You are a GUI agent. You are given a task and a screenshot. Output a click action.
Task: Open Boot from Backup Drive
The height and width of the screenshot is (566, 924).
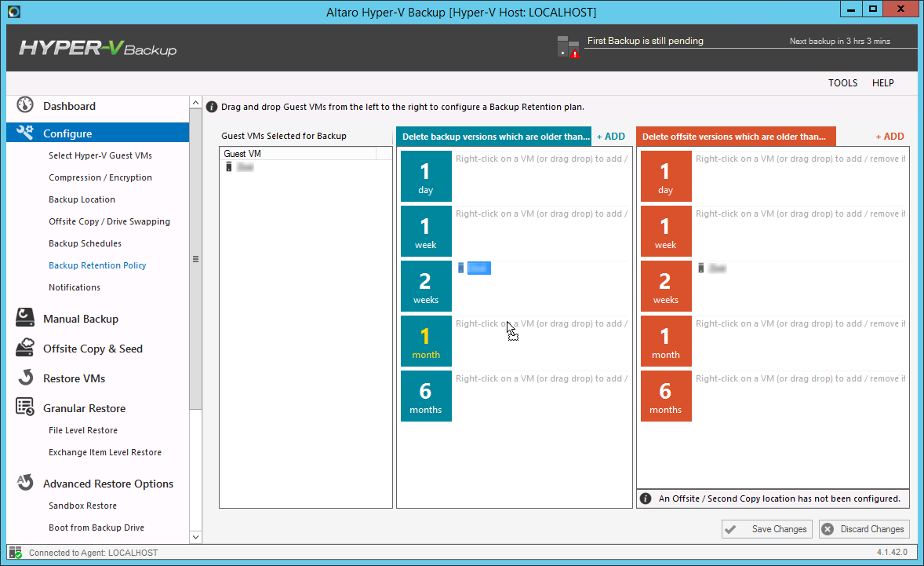(x=96, y=528)
